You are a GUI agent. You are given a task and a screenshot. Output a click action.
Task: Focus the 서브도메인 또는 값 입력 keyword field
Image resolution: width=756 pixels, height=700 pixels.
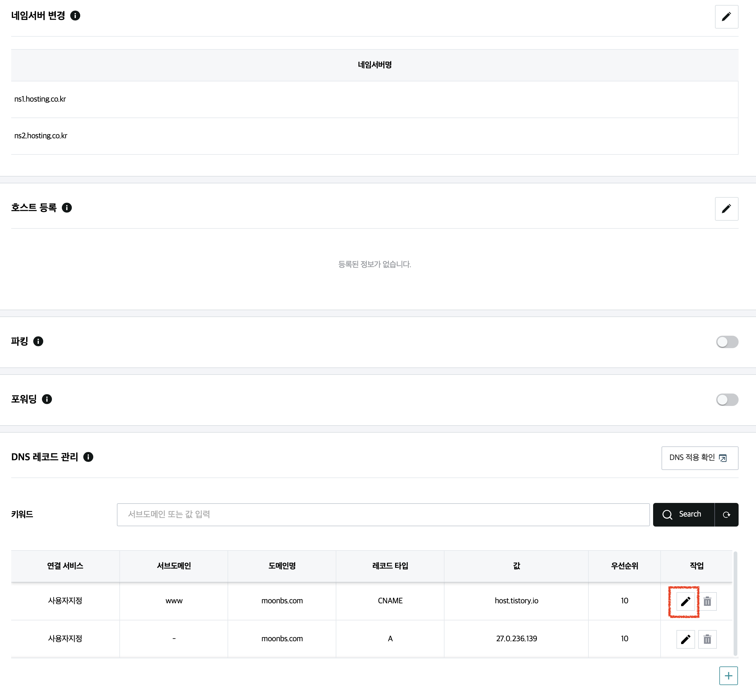coord(383,514)
